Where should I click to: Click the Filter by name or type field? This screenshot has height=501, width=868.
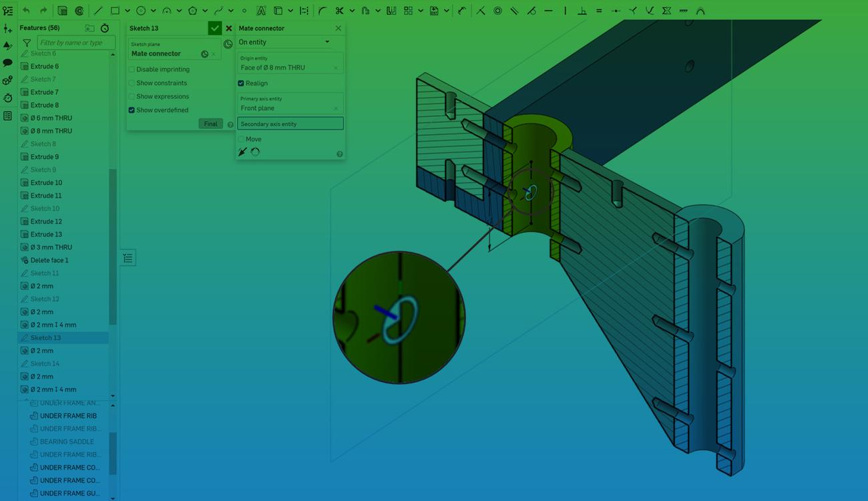pos(75,41)
